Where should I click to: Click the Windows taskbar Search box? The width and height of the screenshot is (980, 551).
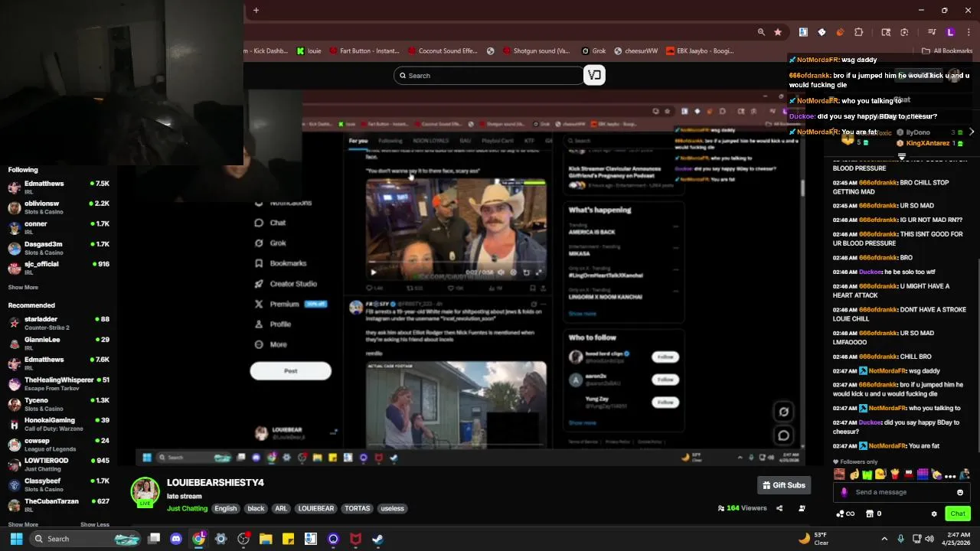pyautogui.click(x=85, y=539)
